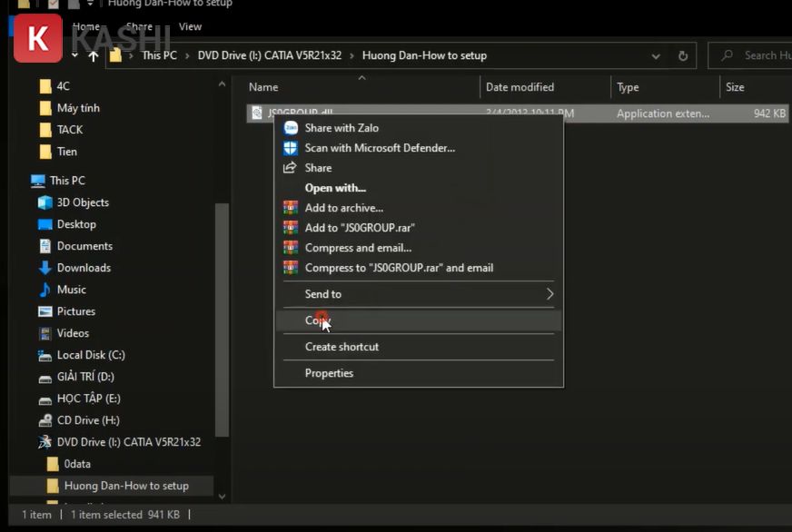The image size is (792, 532).
Task: Choose Properties in the context menu
Action: [x=329, y=373]
